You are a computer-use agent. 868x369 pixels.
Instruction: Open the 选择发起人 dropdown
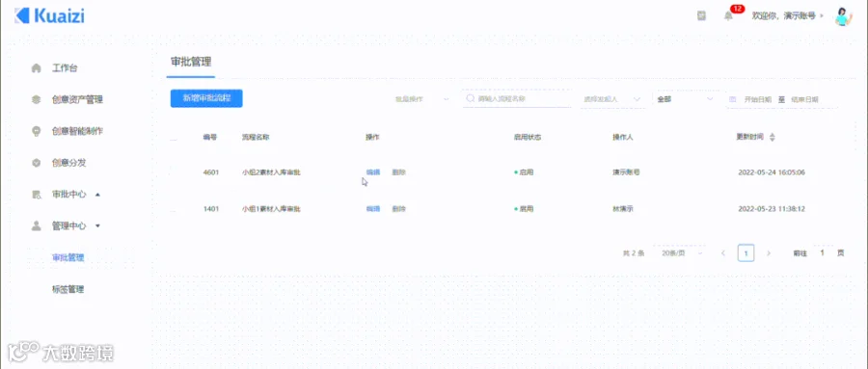(x=611, y=99)
